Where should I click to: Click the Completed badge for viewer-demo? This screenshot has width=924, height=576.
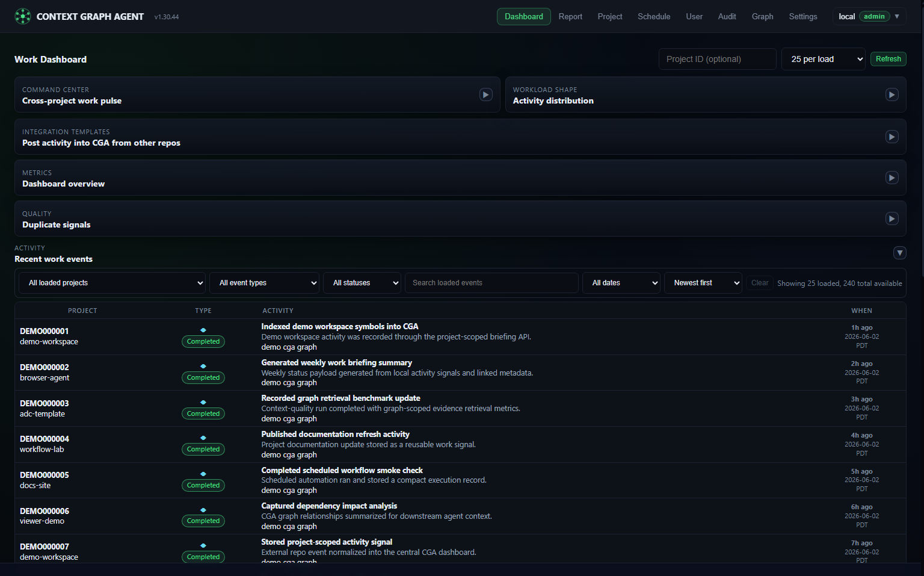203,521
